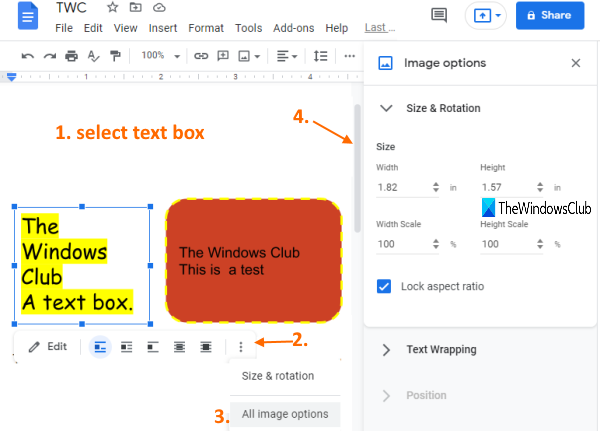The width and height of the screenshot is (600, 431).
Task: Open line spacing options
Action: tap(320, 56)
